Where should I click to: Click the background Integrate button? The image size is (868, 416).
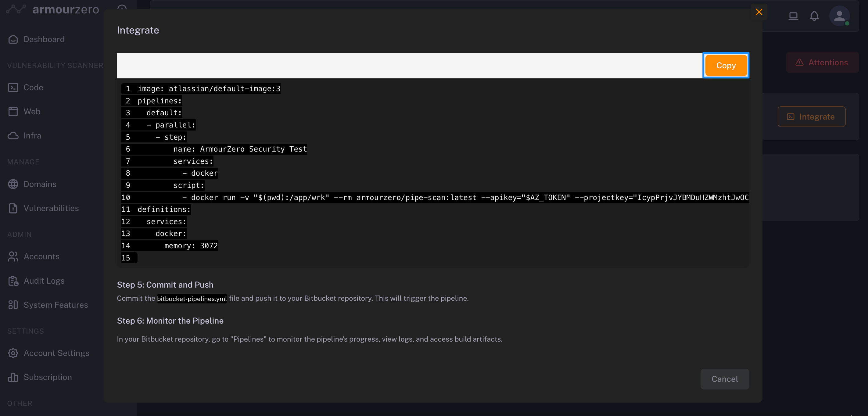811,117
